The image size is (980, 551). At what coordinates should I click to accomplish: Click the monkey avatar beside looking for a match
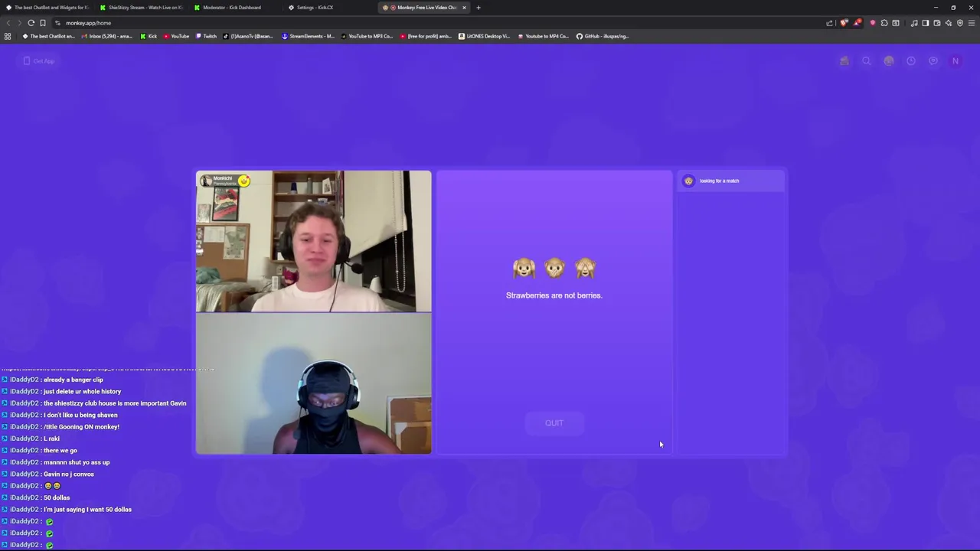coord(688,181)
